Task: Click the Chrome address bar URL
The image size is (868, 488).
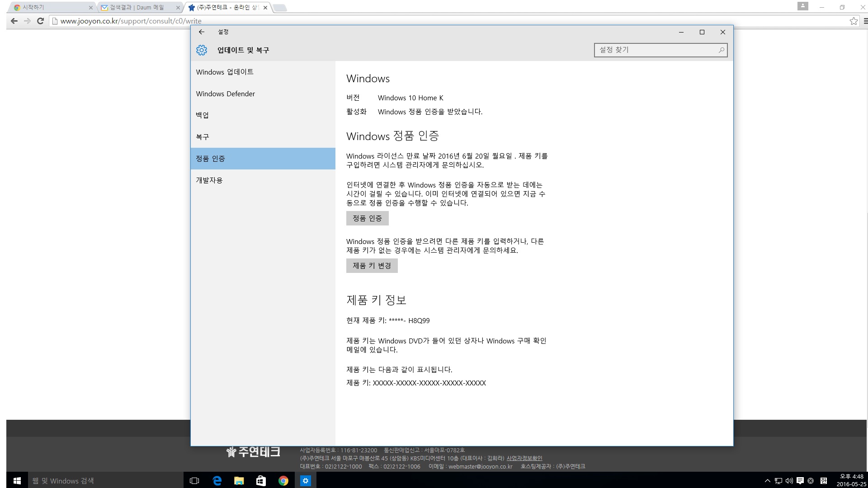Action: pos(131,21)
